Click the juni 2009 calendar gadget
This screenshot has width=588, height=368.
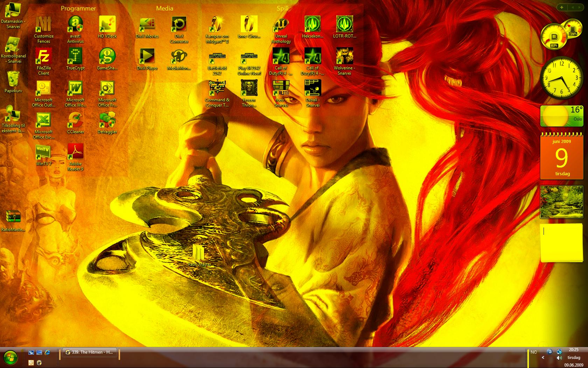[x=561, y=156]
